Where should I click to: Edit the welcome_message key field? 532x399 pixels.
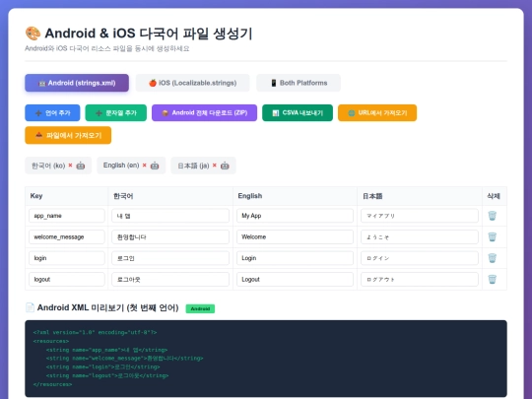[x=67, y=236]
